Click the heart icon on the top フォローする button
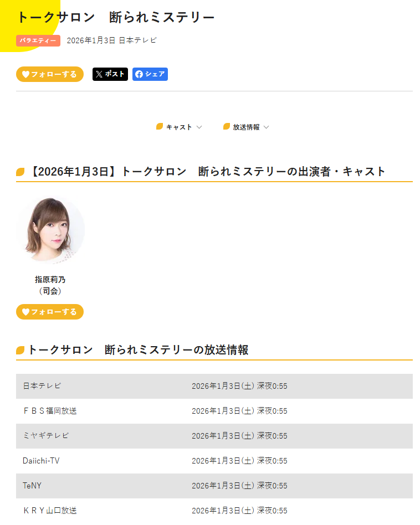This screenshot has width=420, height=525. [x=25, y=74]
